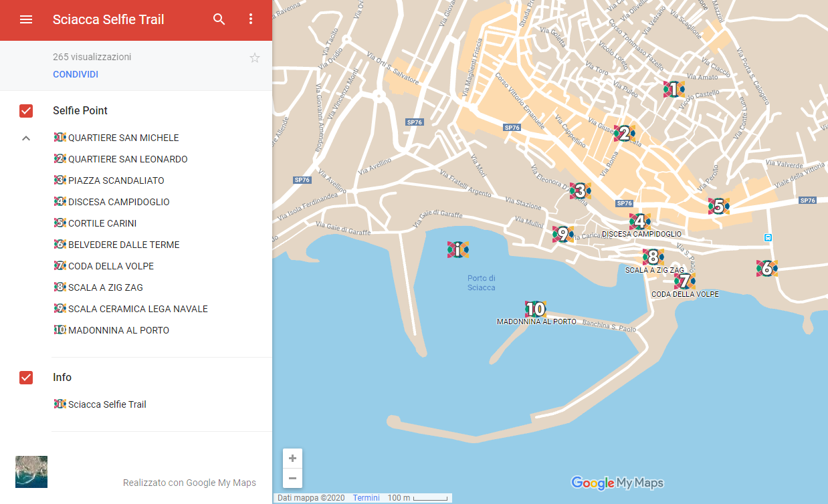Click the Info layer title

[x=62, y=378]
